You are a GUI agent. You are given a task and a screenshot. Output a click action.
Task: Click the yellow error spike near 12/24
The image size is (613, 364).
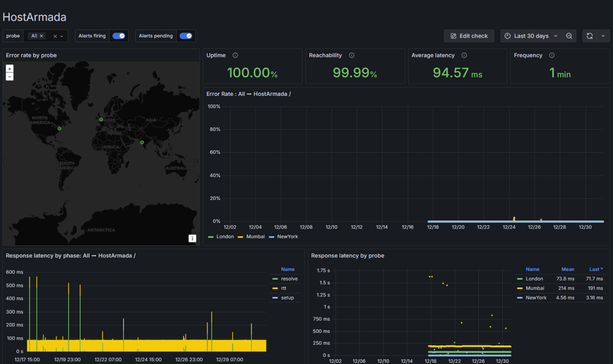514,219
